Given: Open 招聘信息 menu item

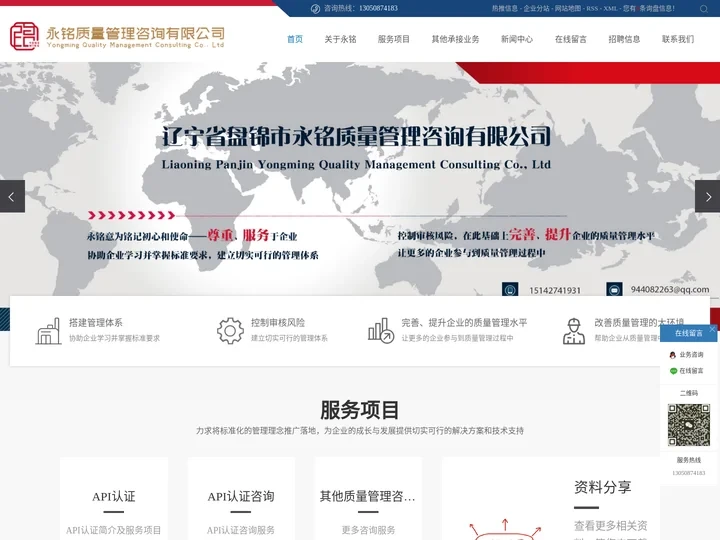Looking at the screenshot, I should 624,39.
